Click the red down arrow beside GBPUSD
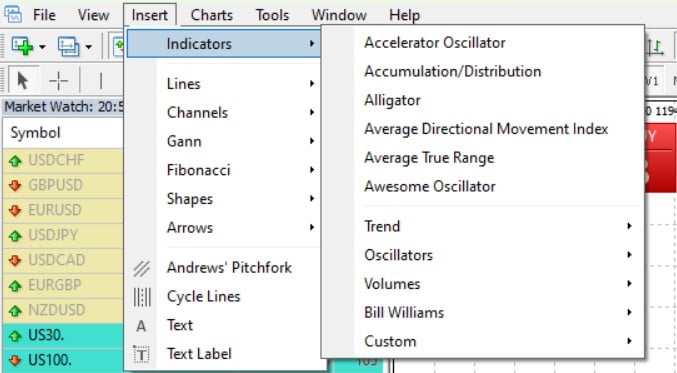The width and height of the screenshot is (677, 373). pyautogui.click(x=15, y=186)
